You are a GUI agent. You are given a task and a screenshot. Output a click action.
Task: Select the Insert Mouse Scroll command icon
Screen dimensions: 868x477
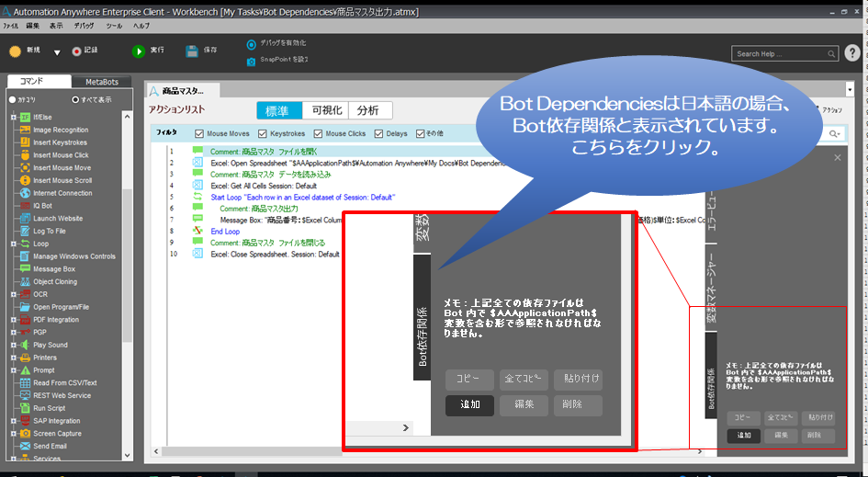(25, 180)
